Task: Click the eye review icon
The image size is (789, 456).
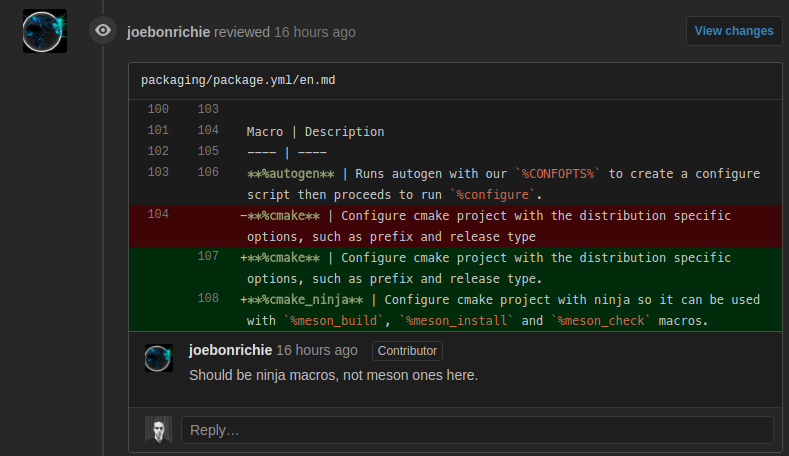Action: tap(103, 31)
